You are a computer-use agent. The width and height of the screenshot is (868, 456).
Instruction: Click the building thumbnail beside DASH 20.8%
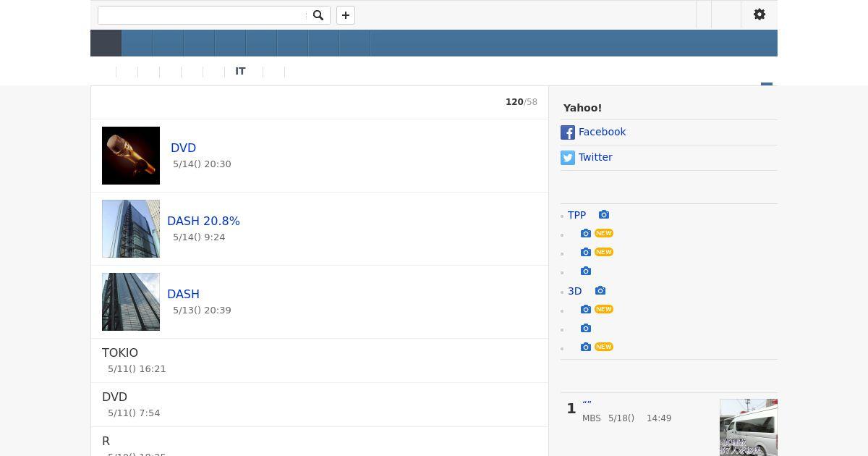point(131,229)
